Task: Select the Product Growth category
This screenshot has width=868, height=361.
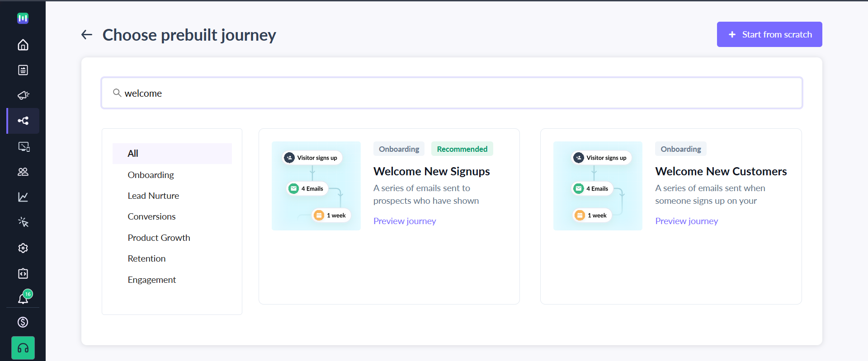Action: click(159, 238)
